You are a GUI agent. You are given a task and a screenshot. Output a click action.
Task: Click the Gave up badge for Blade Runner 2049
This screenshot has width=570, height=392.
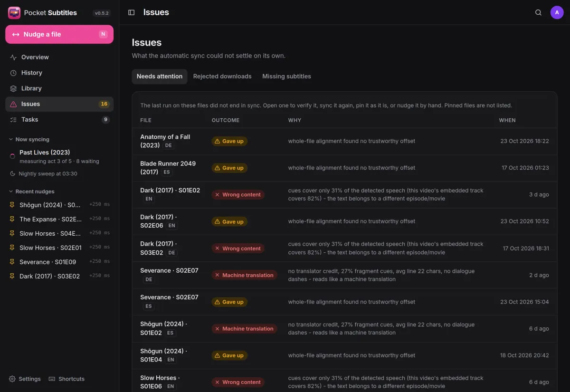coord(229,168)
